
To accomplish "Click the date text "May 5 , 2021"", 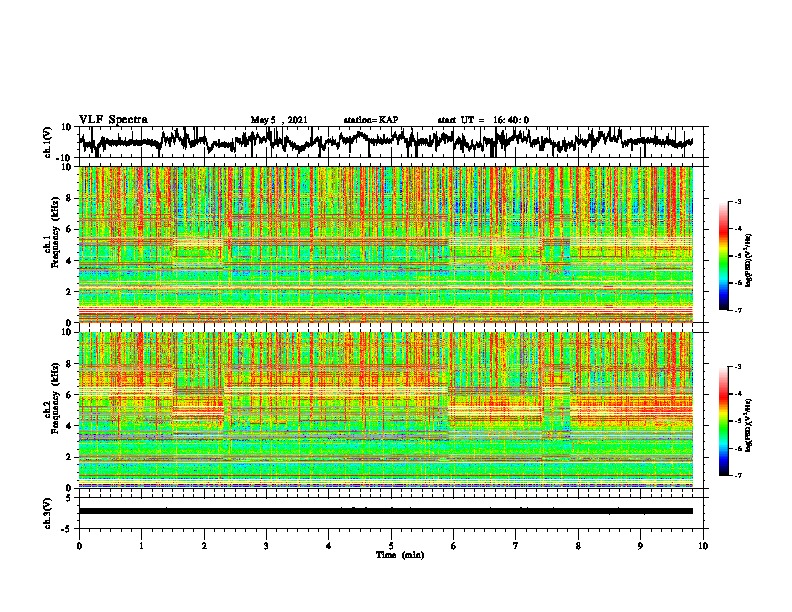I will (x=279, y=120).
